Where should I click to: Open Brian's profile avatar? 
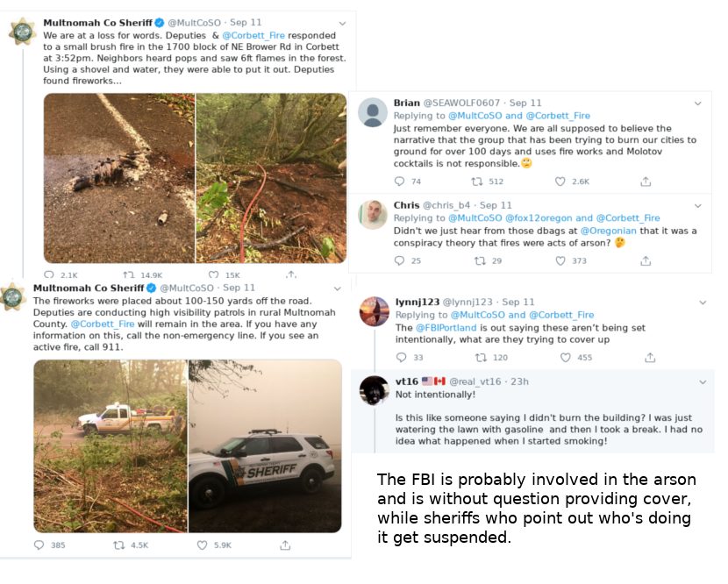pos(374,113)
